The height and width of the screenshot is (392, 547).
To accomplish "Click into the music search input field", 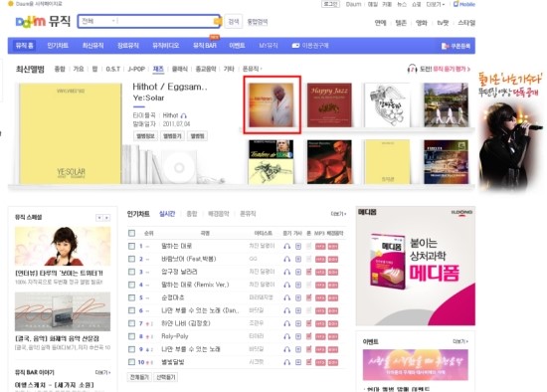I will (x=165, y=21).
